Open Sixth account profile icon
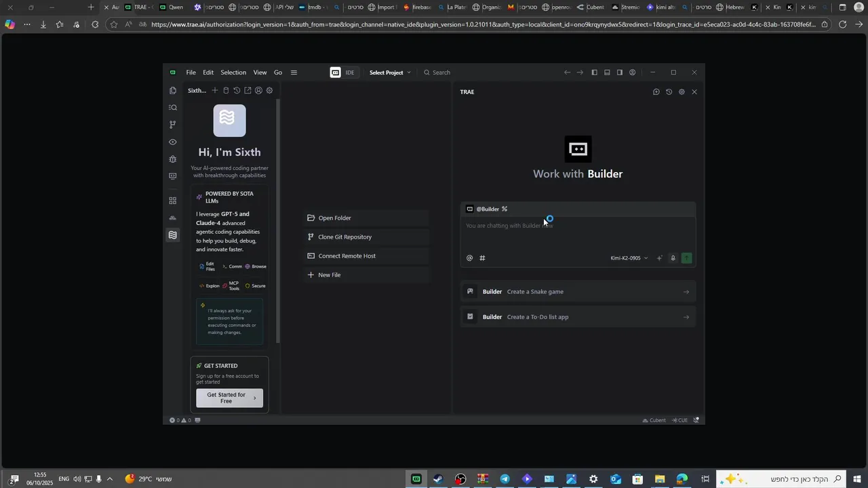The height and width of the screenshot is (488, 868). pyautogui.click(x=258, y=91)
